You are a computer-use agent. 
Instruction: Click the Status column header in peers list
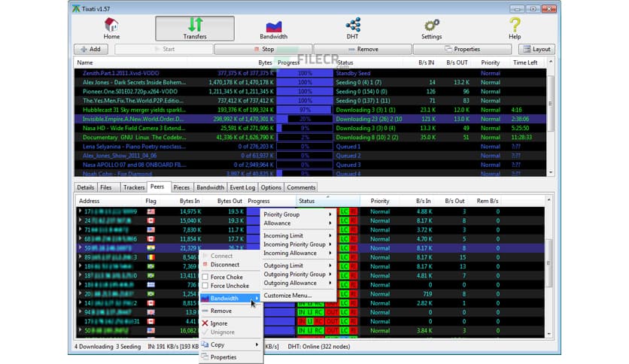307,201
